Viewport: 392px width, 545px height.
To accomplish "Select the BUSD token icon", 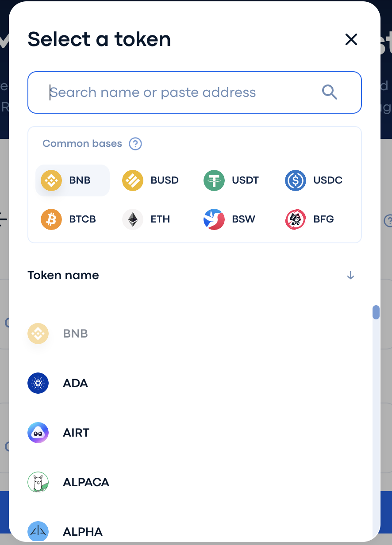I will pos(133,180).
